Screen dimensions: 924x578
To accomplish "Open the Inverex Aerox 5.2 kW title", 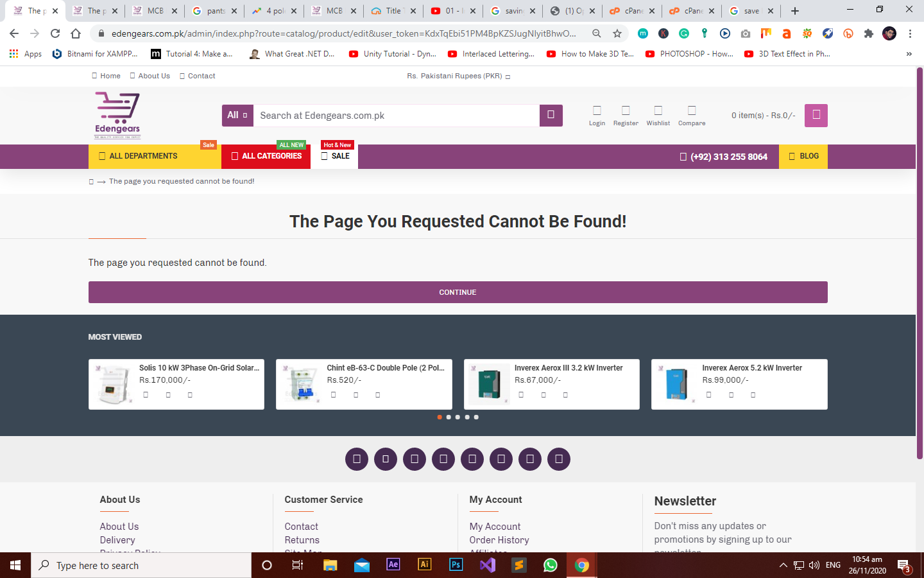I will [x=752, y=368].
